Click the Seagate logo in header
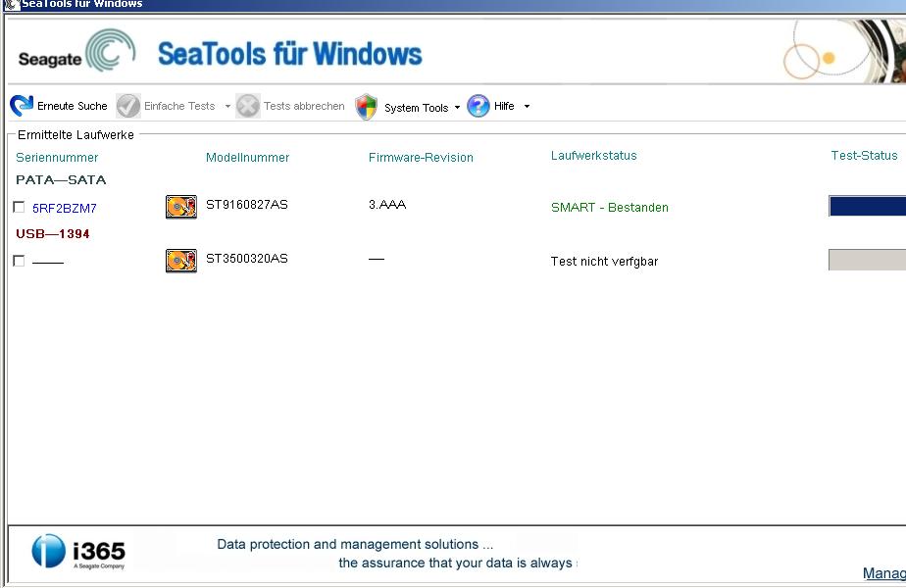The image size is (906, 588). tap(76, 52)
